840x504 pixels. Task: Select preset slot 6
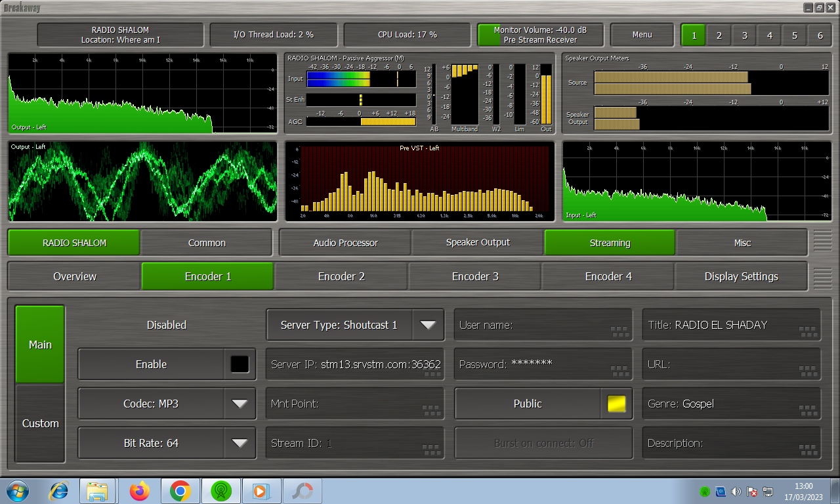[x=820, y=35]
